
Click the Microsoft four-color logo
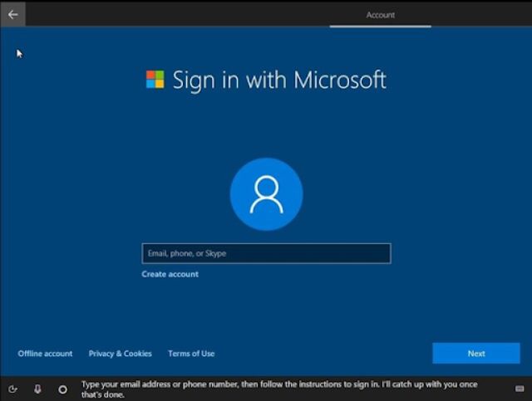155,80
